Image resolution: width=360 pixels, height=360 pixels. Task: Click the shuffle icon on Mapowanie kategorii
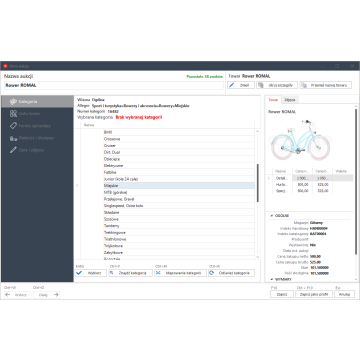(x=158, y=273)
